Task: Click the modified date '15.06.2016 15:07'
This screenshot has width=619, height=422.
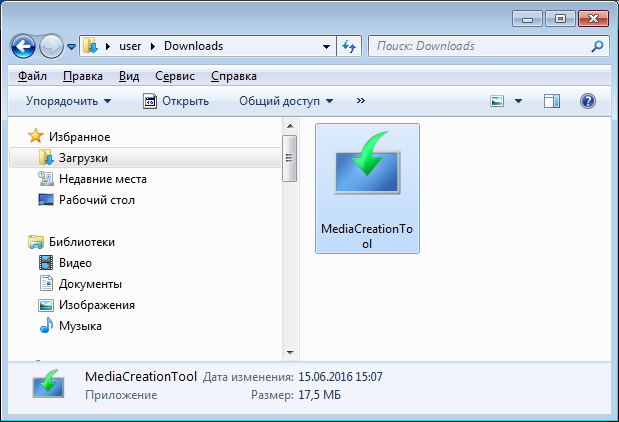Action: point(340,377)
